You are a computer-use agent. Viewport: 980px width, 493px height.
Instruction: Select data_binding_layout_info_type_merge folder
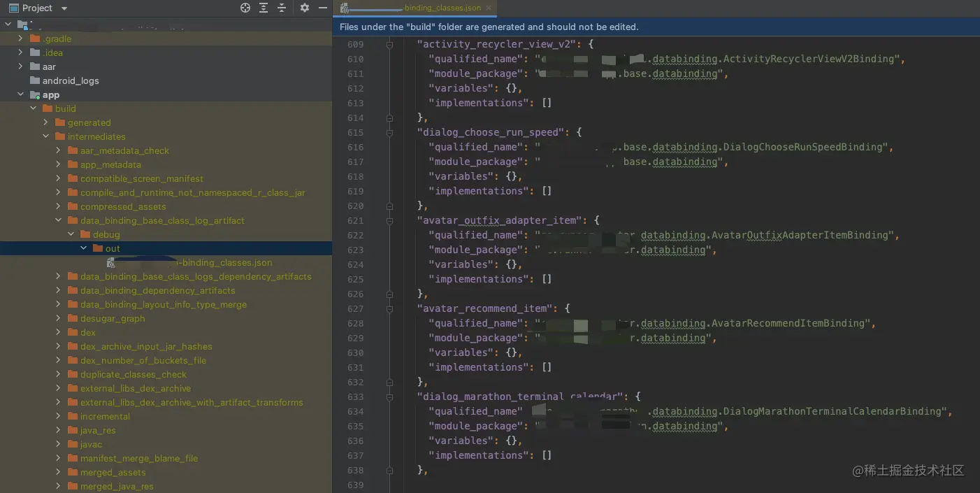click(164, 304)
